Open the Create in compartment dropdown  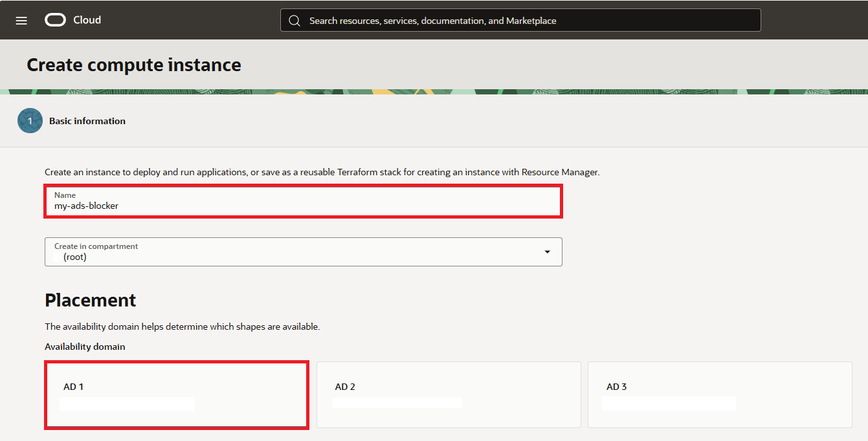(303, 252)
